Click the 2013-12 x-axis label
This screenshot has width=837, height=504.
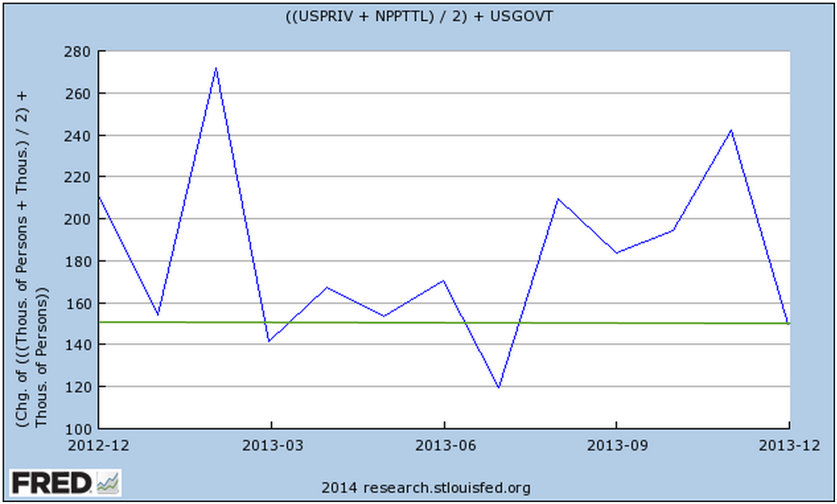coord(789,445)
